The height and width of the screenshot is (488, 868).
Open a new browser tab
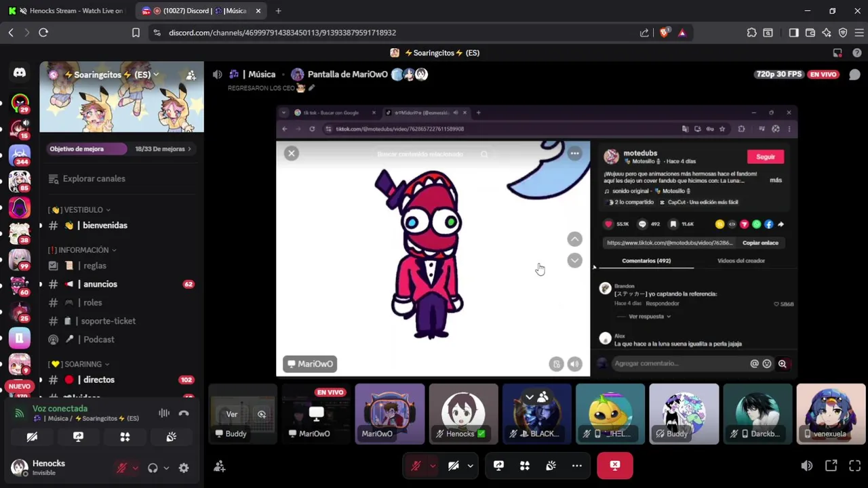coord(278,11)
